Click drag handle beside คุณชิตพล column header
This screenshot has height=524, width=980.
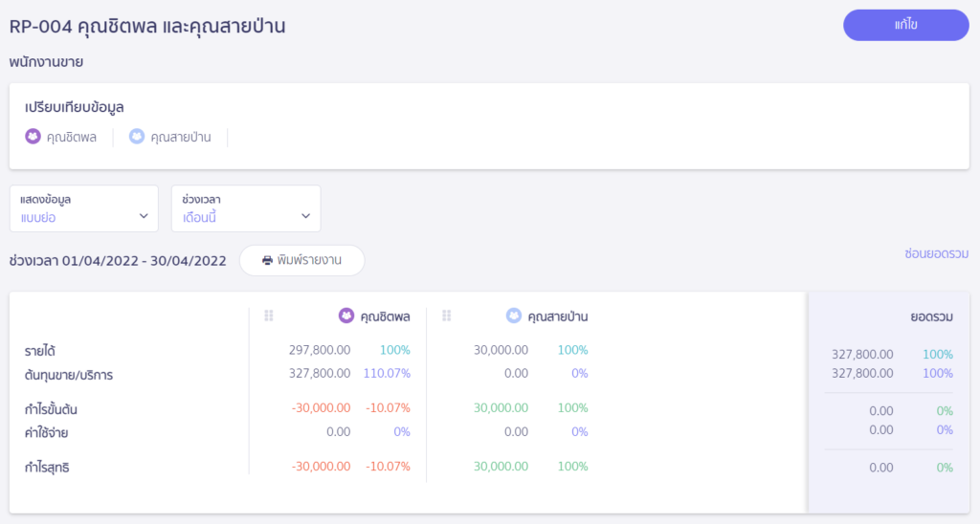point(269,316)
